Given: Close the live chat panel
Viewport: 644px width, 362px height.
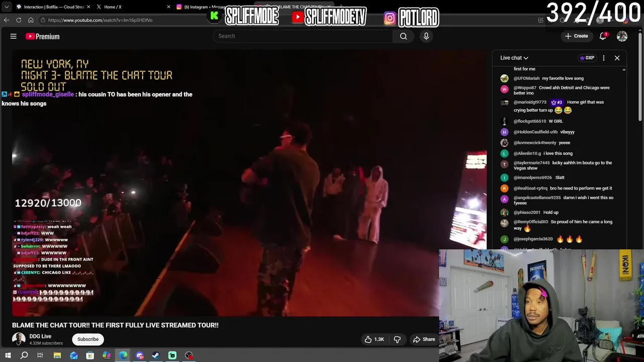Looking at the screenshot, I should coord(617,58).
